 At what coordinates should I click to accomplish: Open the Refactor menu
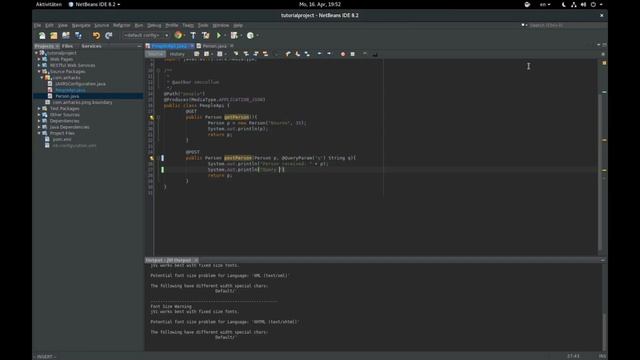coord(122,25)
